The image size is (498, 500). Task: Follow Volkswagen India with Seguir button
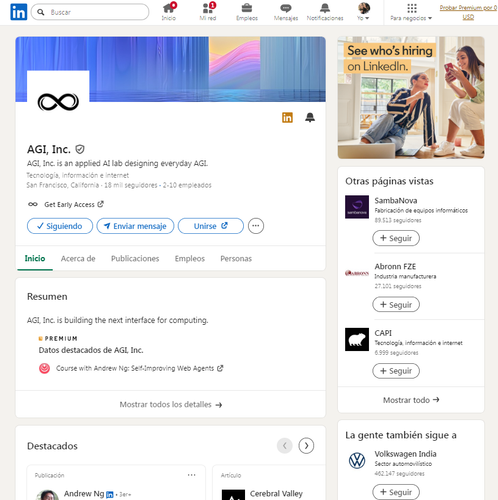[x=396, y=492]
